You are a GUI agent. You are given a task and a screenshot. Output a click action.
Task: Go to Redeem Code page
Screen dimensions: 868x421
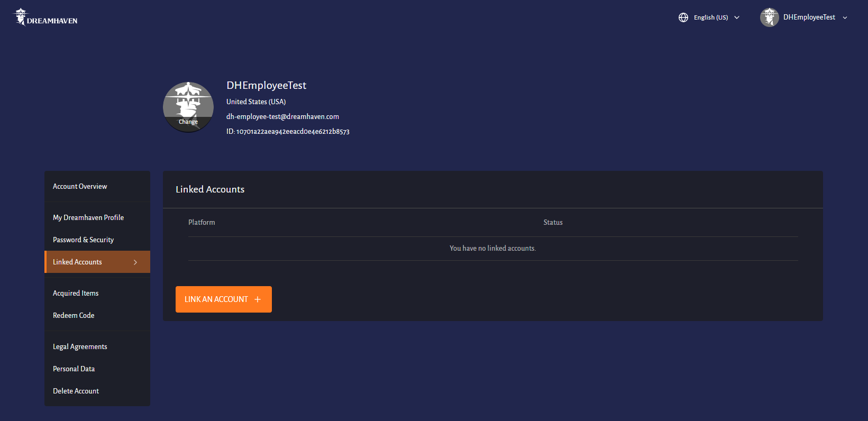coord(97,315)
